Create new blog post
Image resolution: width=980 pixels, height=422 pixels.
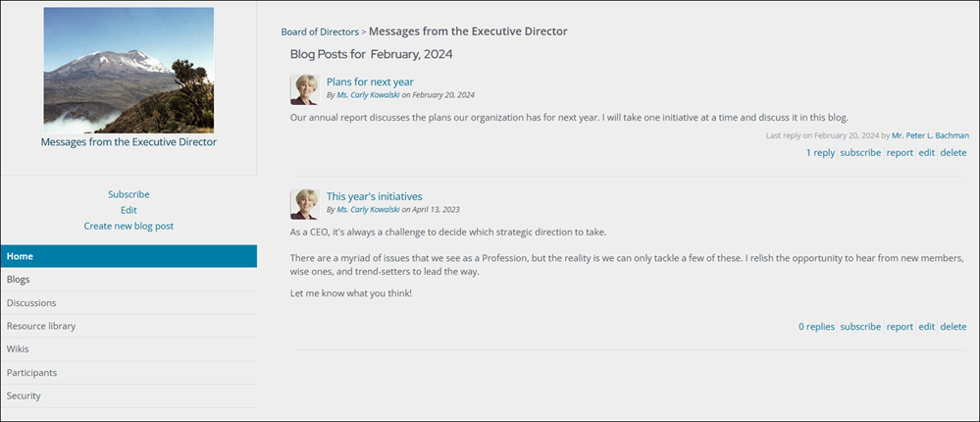[x=129, y=226]
